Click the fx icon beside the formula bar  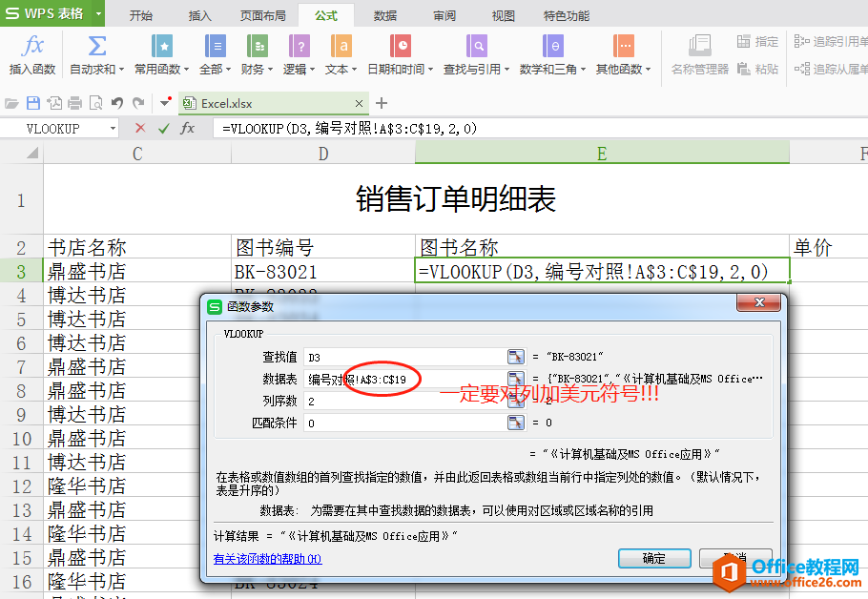click(188, 129)
